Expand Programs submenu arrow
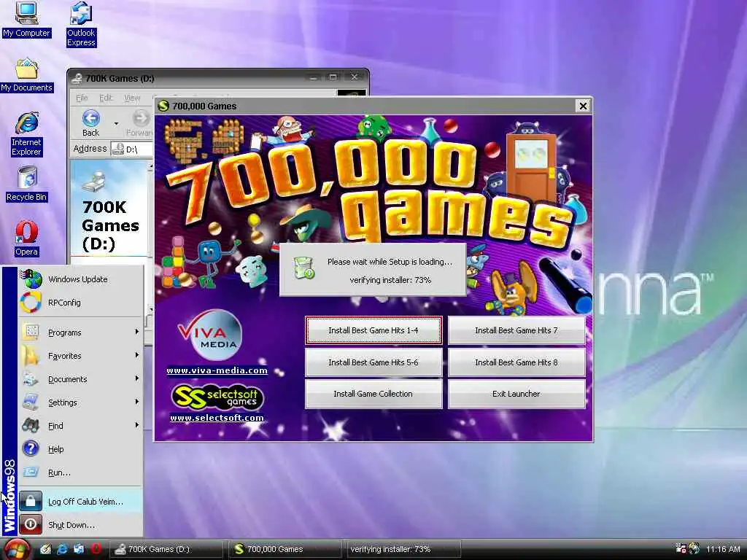747x560 pixels. [x=136, y=332]
